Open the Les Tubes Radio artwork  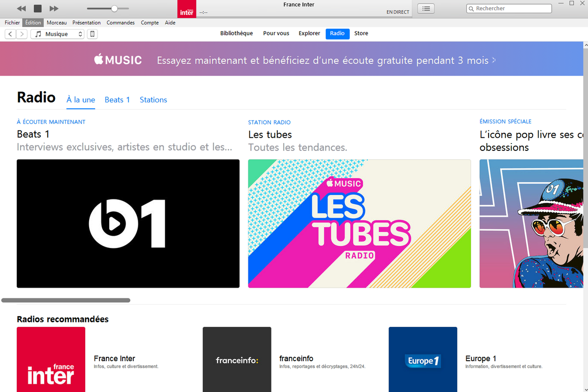pos(360,223)
